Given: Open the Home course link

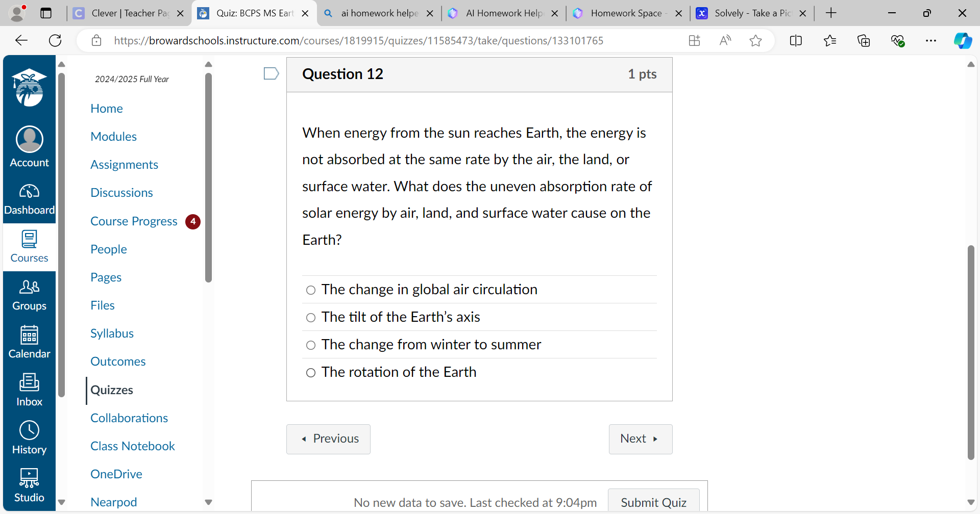Looking at the screenshot, I should 107,109.
